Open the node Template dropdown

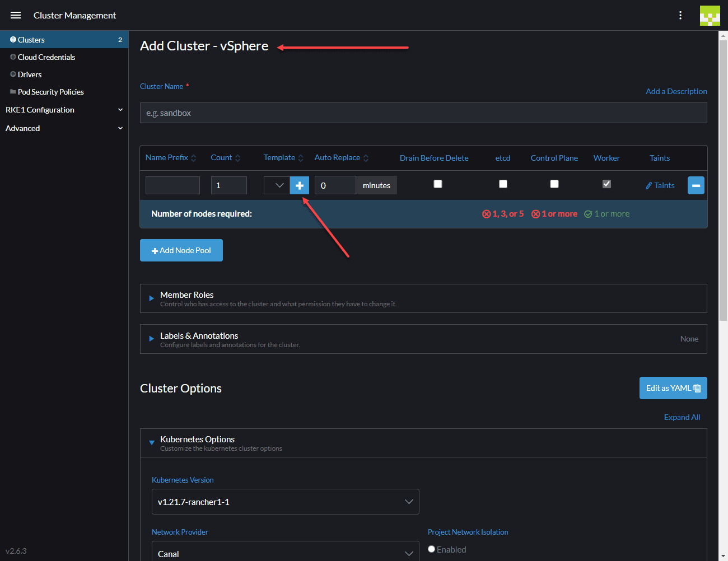277,185
